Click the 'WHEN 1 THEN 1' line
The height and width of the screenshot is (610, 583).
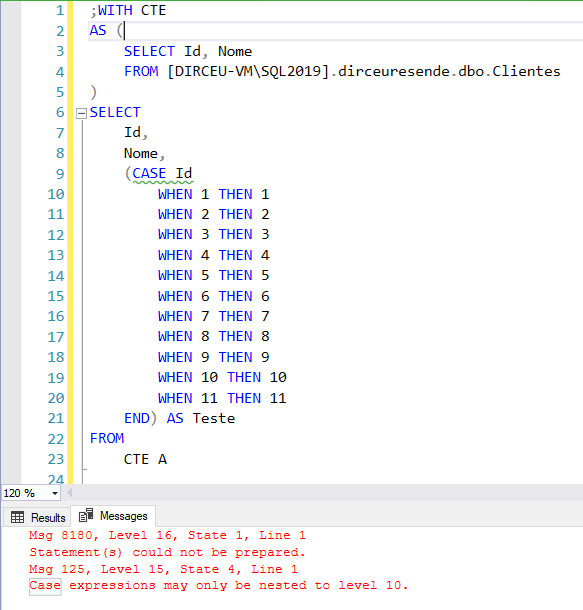tap(214, 194)
